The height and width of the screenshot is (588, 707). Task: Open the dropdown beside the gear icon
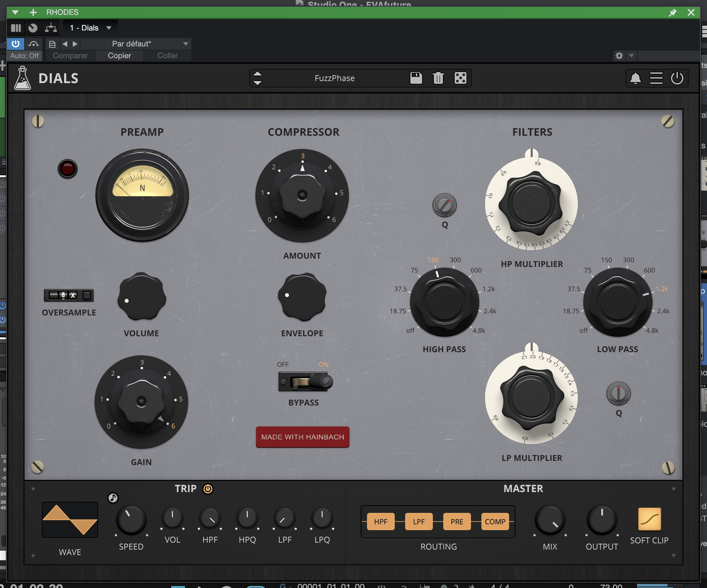click(631, 55)
